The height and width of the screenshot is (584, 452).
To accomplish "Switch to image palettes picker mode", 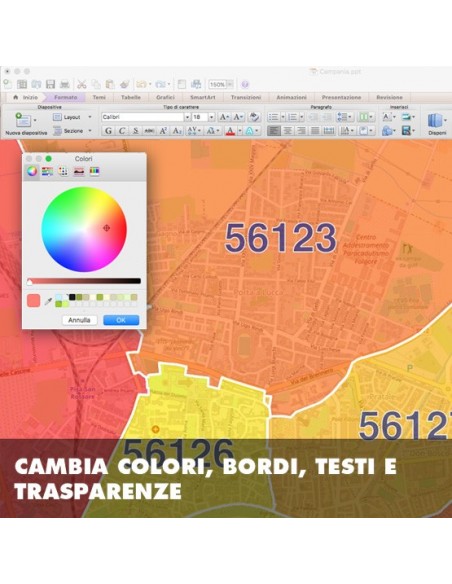I will point(79,171).
